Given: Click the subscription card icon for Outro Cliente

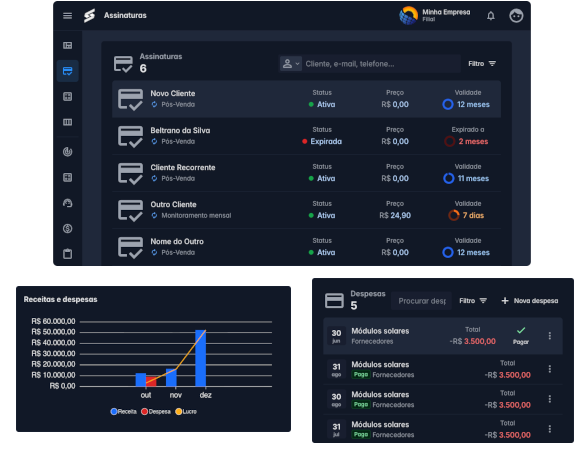Looking at the screenshot, I should pos(130,210).
